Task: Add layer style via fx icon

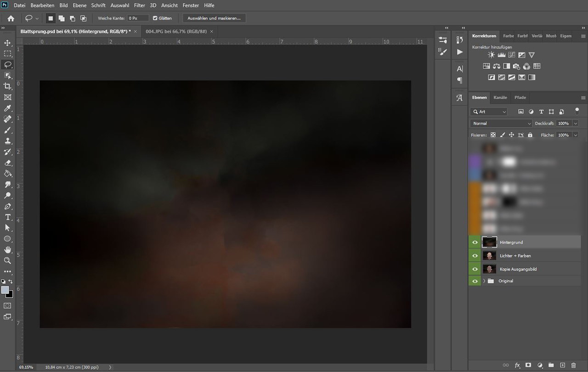Action: pos(517,365)
